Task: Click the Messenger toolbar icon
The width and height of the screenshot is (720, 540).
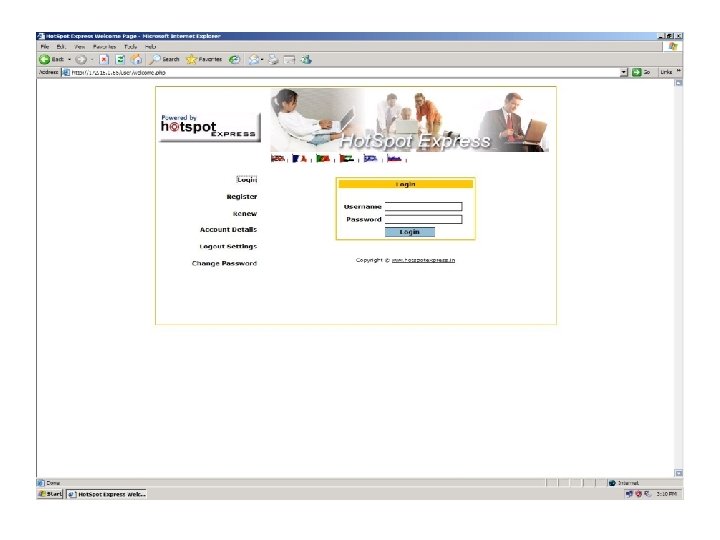Action: (306, 59)
